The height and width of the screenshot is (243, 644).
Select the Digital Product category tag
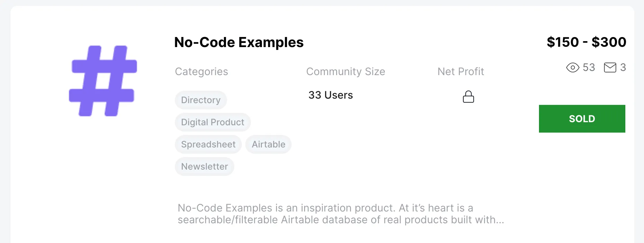click(x=212, y=122)
